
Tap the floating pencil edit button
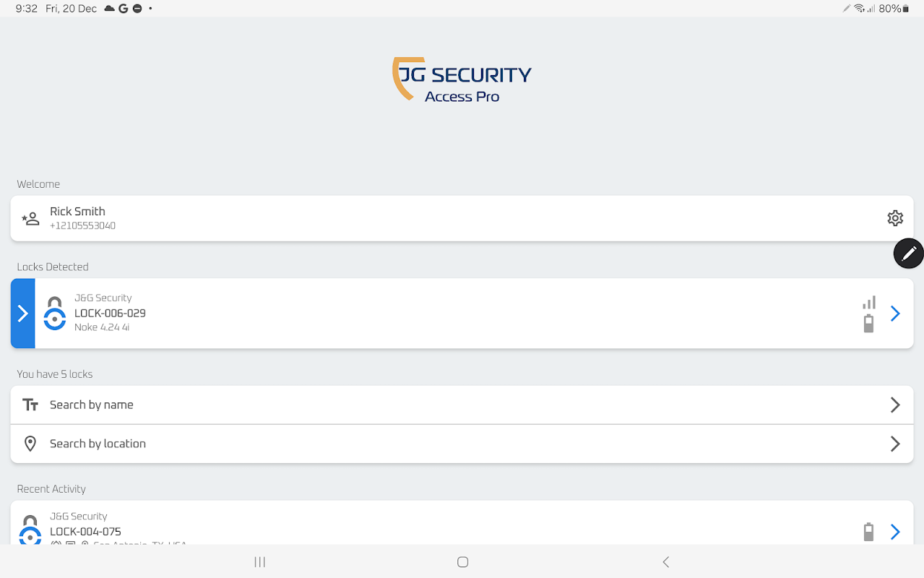pos(908,253)
